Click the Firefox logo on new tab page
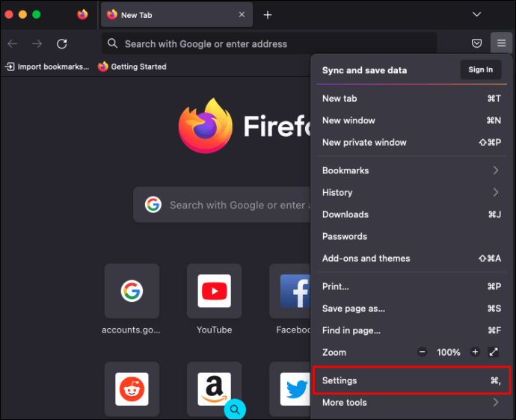This screenshot has height=420, width=516. [x=206, y=126]
